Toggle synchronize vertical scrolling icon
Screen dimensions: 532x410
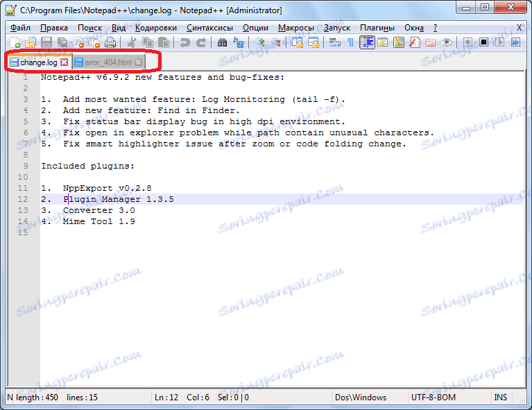pyautogui.click(x=298, y=43)
